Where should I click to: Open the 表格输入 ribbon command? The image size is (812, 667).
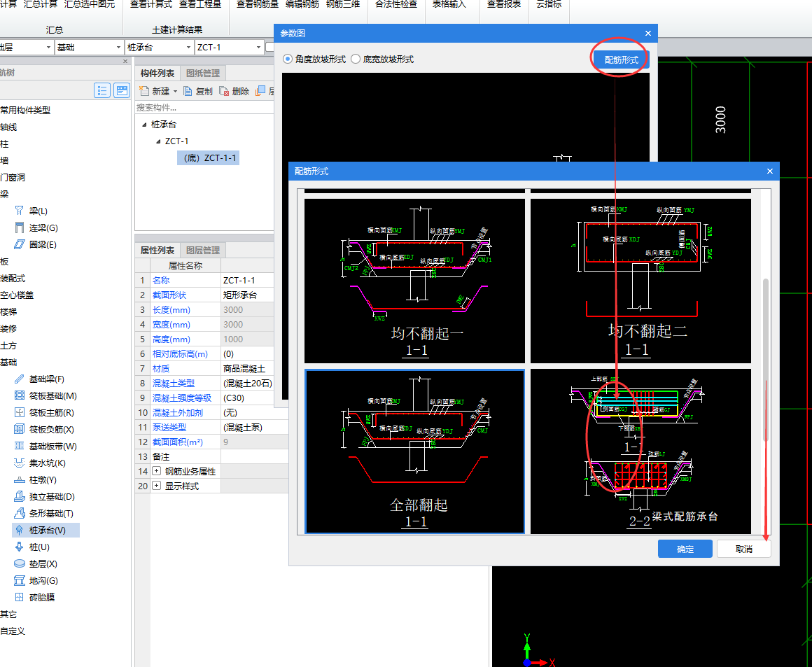point(449,4)
